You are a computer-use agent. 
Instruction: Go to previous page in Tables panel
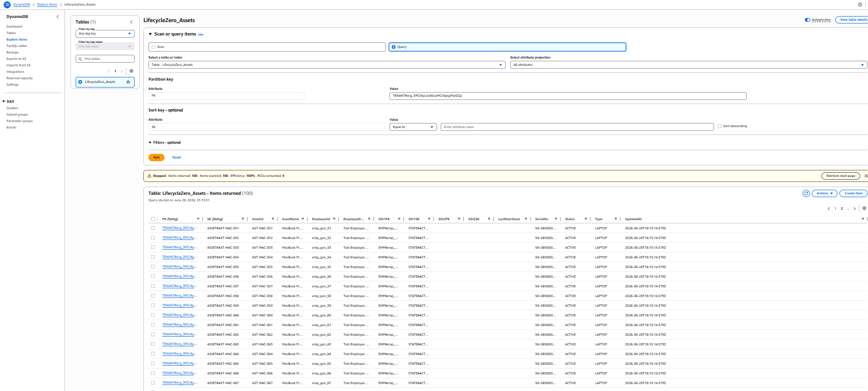109,71
